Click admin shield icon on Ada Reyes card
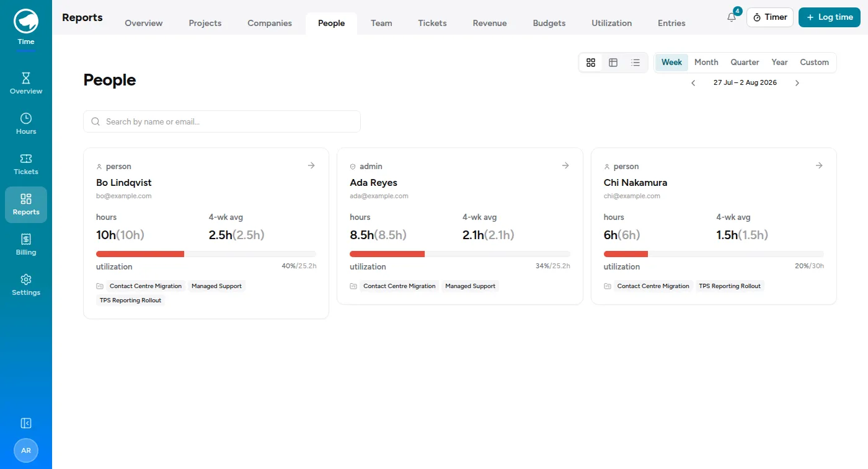 353,167
